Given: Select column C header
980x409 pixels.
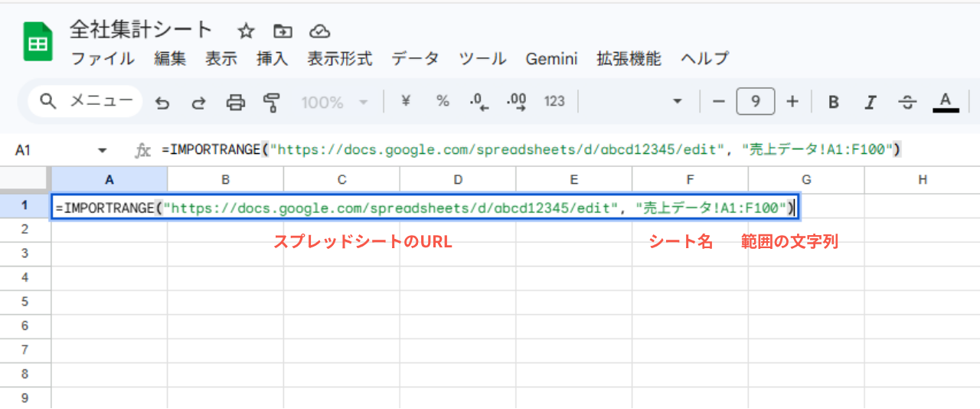Looking at the screenshot, I should [x=341, y=180].
